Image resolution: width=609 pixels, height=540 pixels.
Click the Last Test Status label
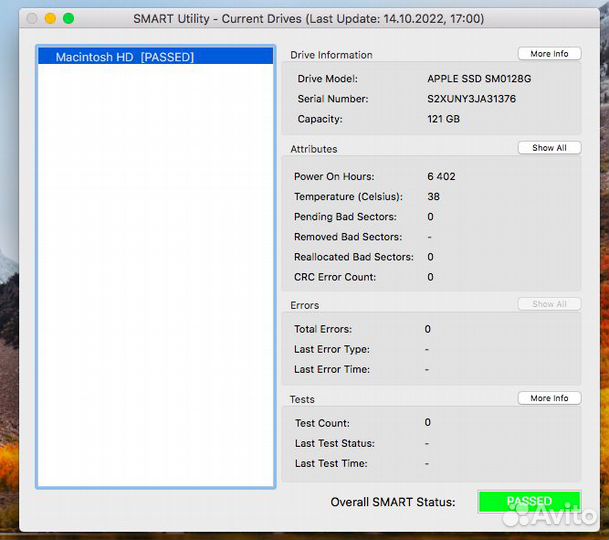(335, 443)
